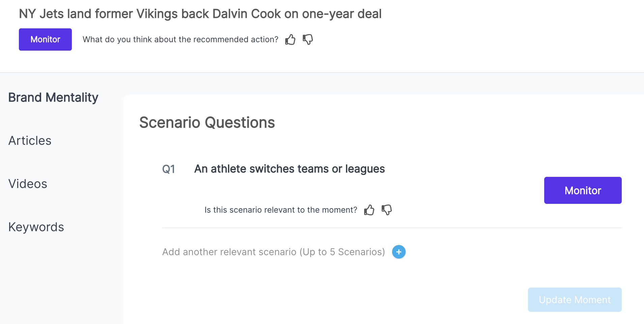Expand scenario question Q1
Screen dimensions: 644x324
(x=289, y=169)
